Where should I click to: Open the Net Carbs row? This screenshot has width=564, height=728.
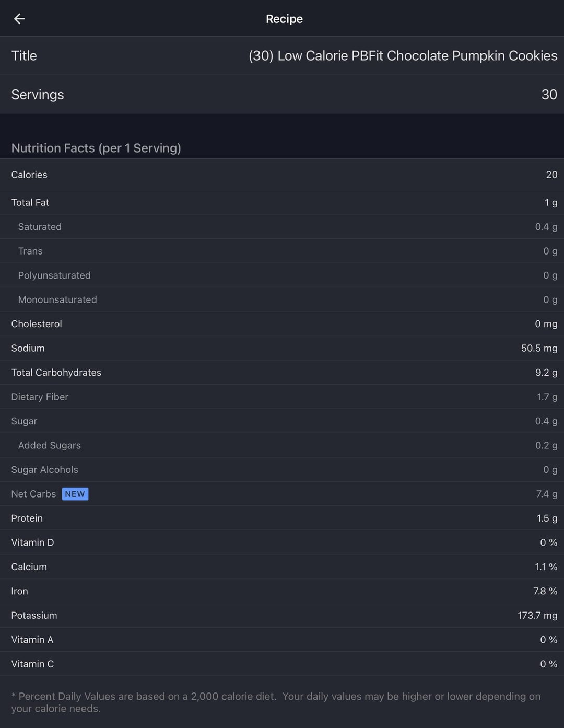pos(282,494)
